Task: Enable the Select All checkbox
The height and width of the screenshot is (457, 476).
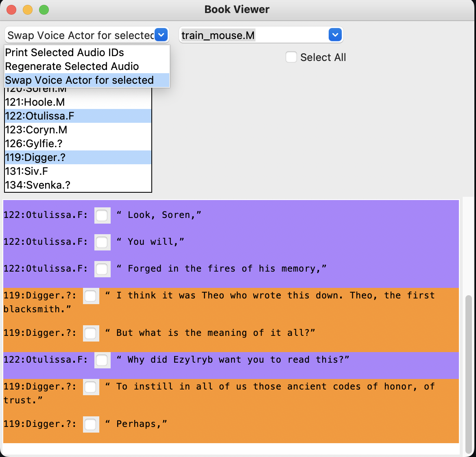Action: [291, 57]
